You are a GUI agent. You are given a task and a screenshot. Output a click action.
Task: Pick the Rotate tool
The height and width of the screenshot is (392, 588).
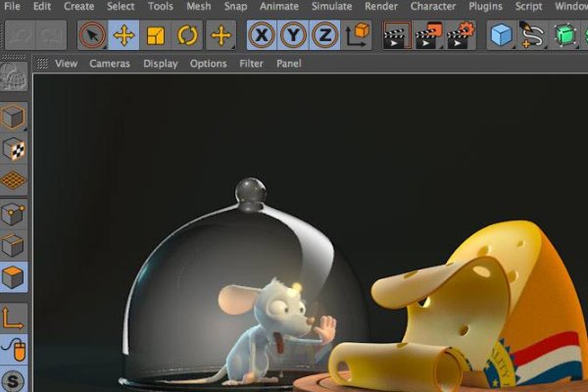(x=188, y=37)
